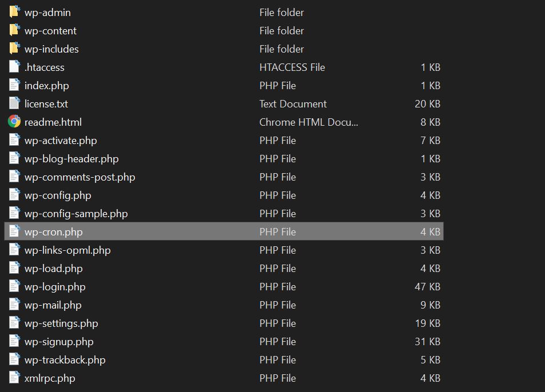Viewport: 545px width, 392px height.
Task: Click the HTACCESS File type cell
Action: point(292,67)
